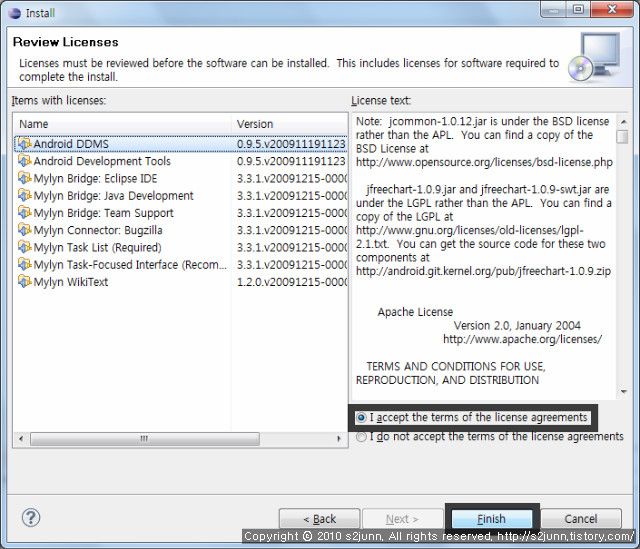Image resolution: width=640 pixels, height=549 pixels.
Task: Go back with the < Back button
Action: 320,519
